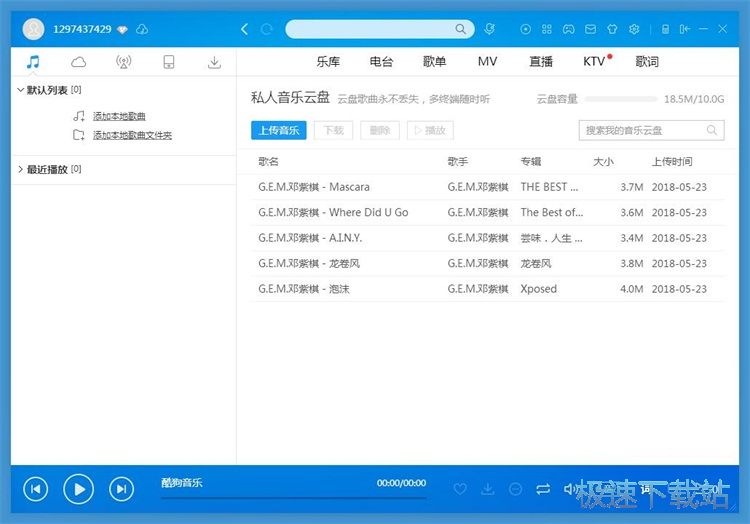Click the playback progress bar
This screenshot has width=750, height=524.
[293, 498]
